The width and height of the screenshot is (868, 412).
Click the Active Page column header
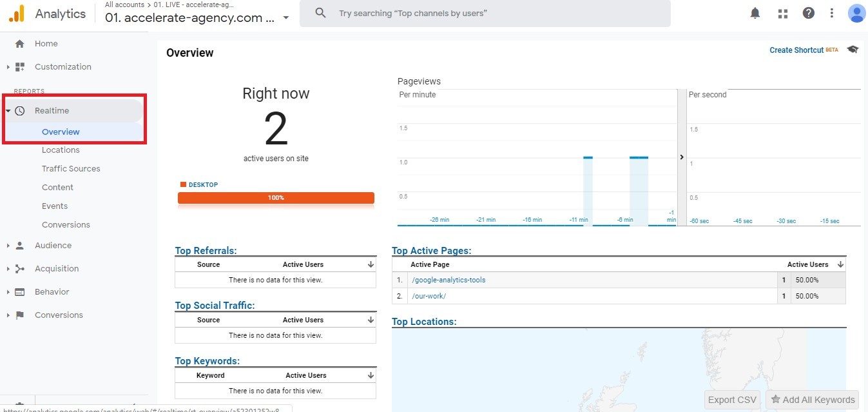[430, 265]
